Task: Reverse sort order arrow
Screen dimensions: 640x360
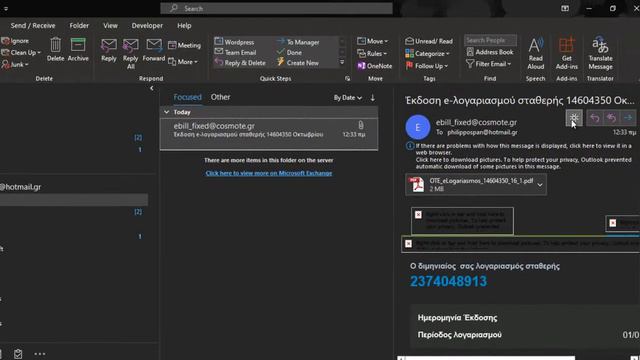Action: coord(373,98)
